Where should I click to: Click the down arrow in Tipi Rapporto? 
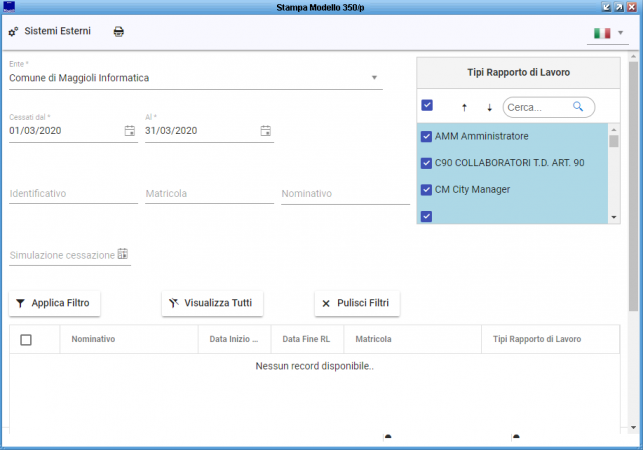[x=489, y=107]
